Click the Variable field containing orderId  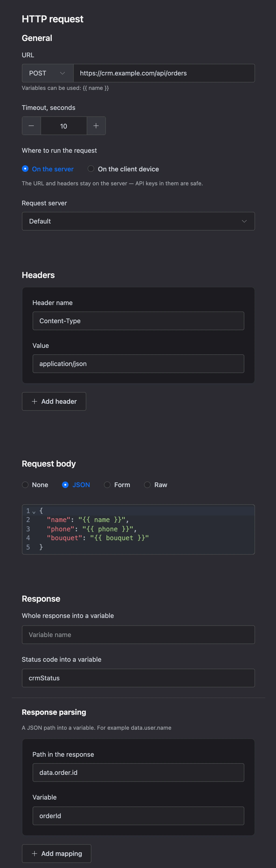pyautogui.click(x=138, y=815)
